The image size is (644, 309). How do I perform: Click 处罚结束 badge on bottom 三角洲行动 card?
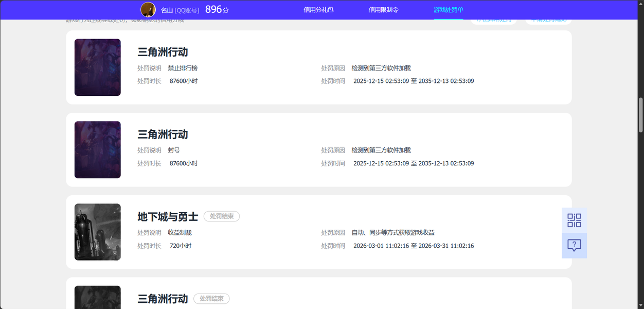pos(211,299)
